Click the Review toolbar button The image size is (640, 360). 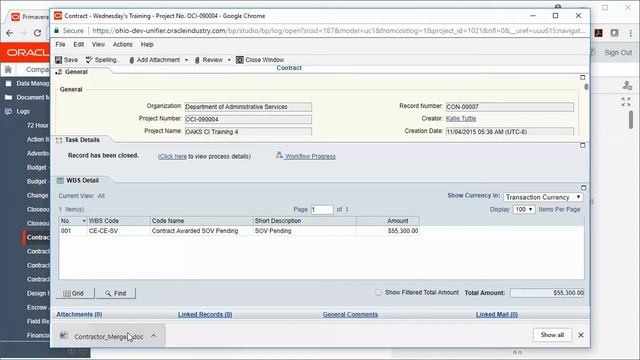point(209,60)
